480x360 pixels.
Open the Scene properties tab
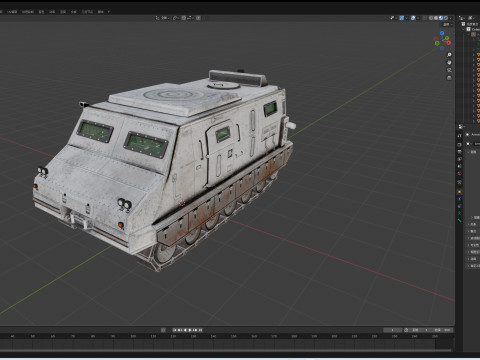click(459, 166)
